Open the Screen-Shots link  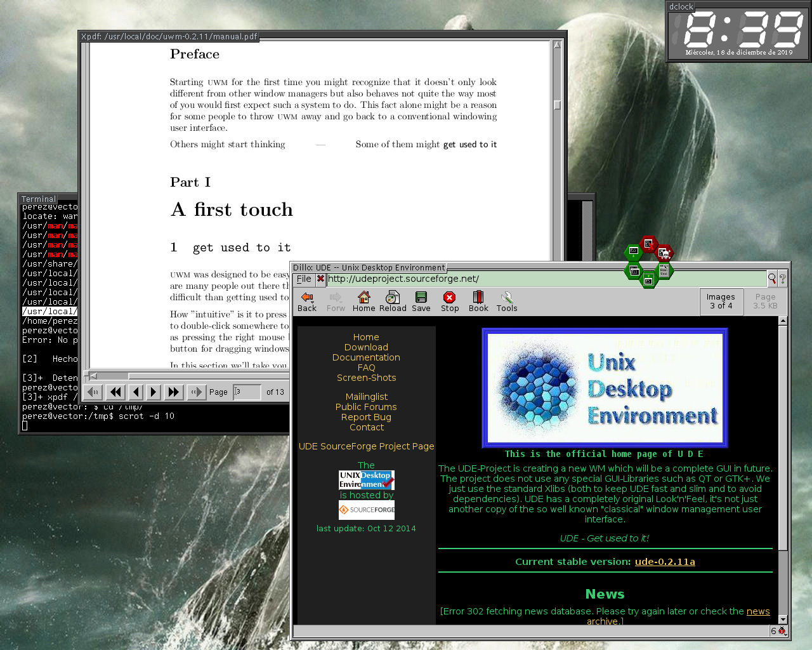[x=366, y=378]
